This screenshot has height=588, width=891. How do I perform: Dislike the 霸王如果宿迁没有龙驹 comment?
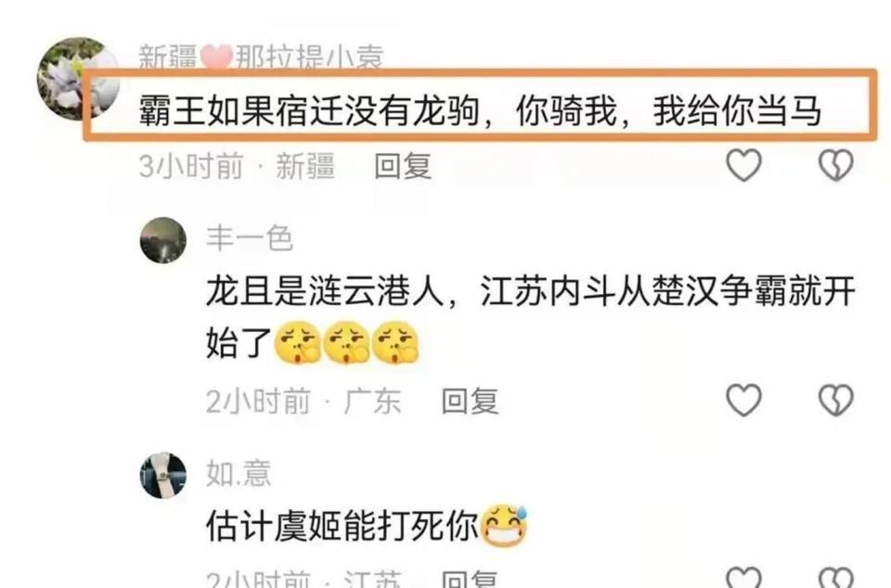[x=836, y=164]
